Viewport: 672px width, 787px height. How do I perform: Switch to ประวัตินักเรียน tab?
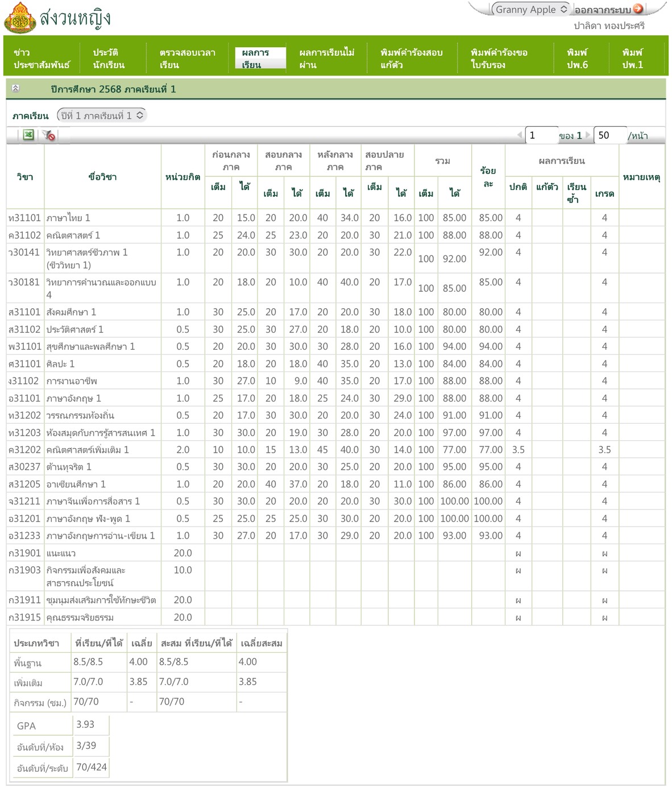(x=109, y=58)
